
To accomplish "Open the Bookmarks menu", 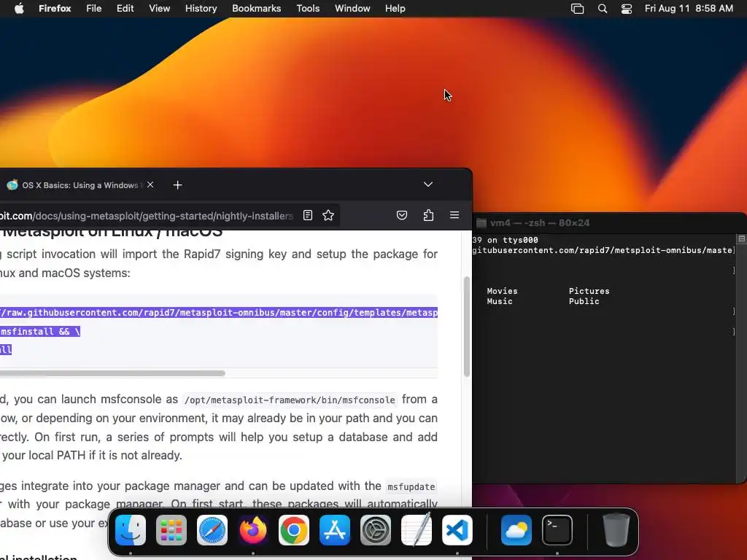I will 256,8.
